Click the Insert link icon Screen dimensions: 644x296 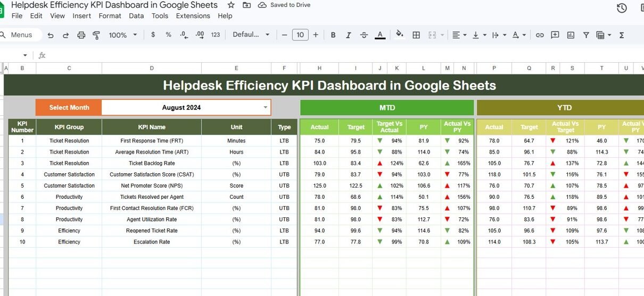click(x=540, y=35)
